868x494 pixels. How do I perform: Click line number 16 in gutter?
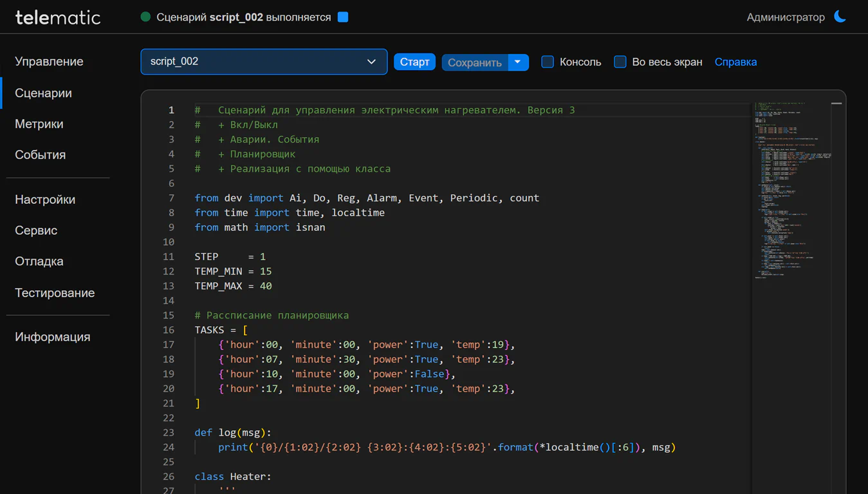pyautogui.click(x=169, y=330)
